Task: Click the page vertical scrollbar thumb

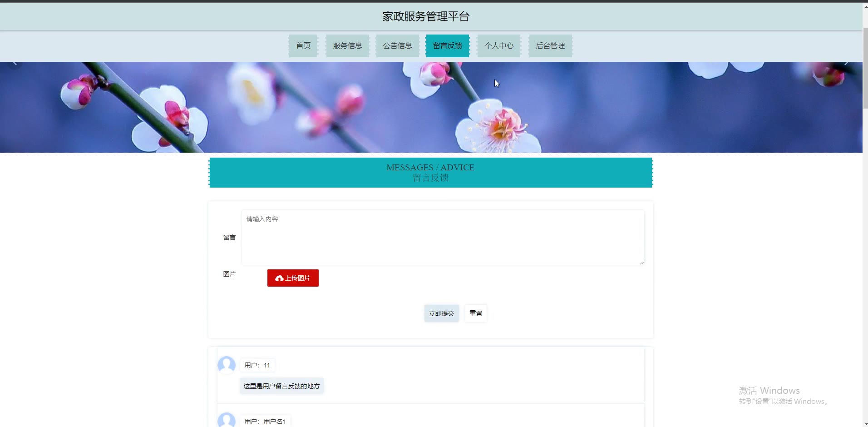Action: point(865,68)
